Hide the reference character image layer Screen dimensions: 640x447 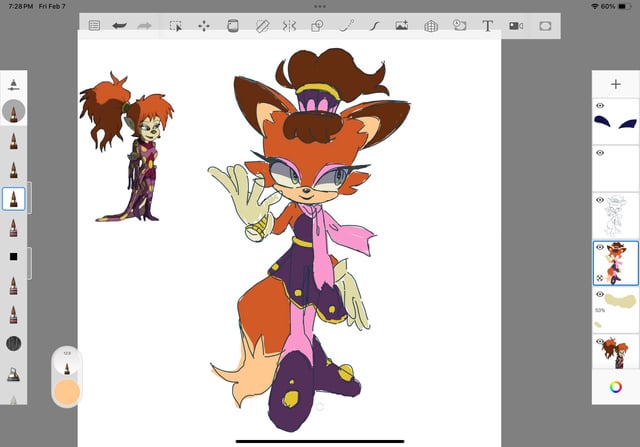coord(600,341)
